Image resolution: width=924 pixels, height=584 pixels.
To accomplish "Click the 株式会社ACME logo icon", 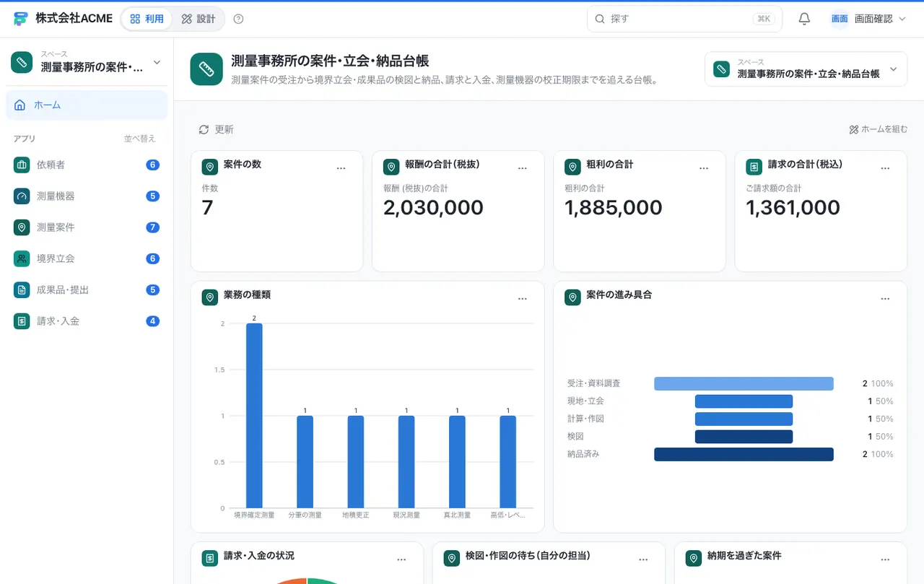I will (x=20, y=19).
